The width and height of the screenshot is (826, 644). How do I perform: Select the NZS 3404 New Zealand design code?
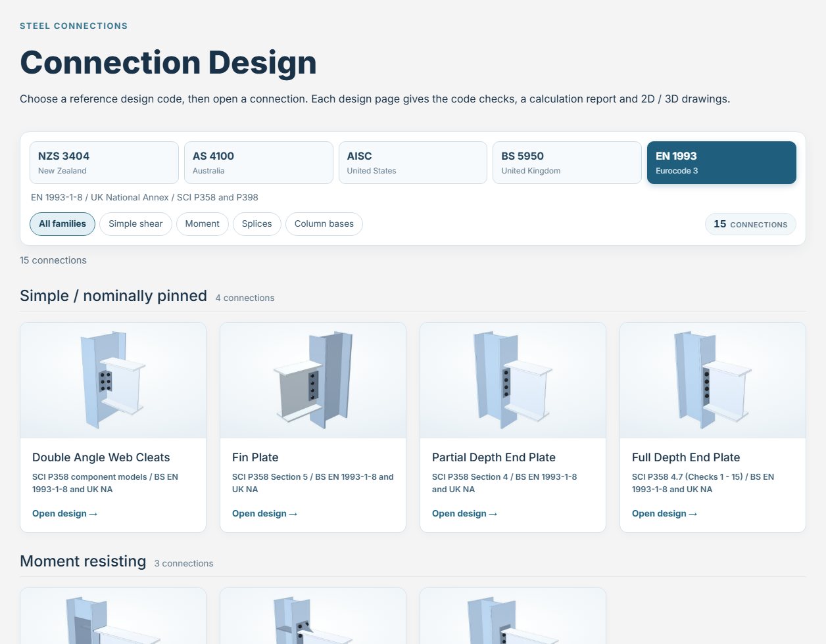[x=104, y=162]
